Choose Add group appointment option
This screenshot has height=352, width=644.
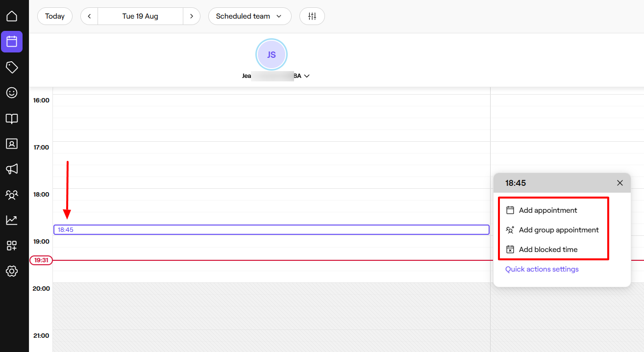click(559, 230)
